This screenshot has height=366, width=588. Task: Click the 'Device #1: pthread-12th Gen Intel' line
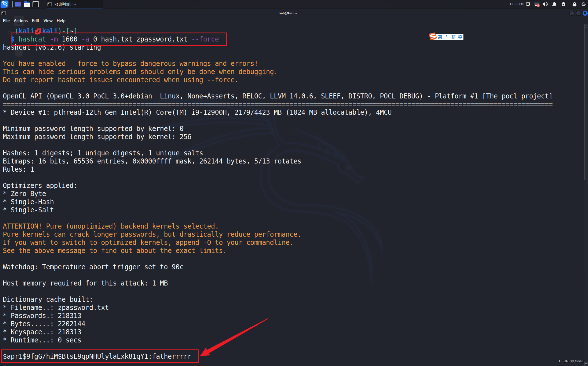point(197,112)
